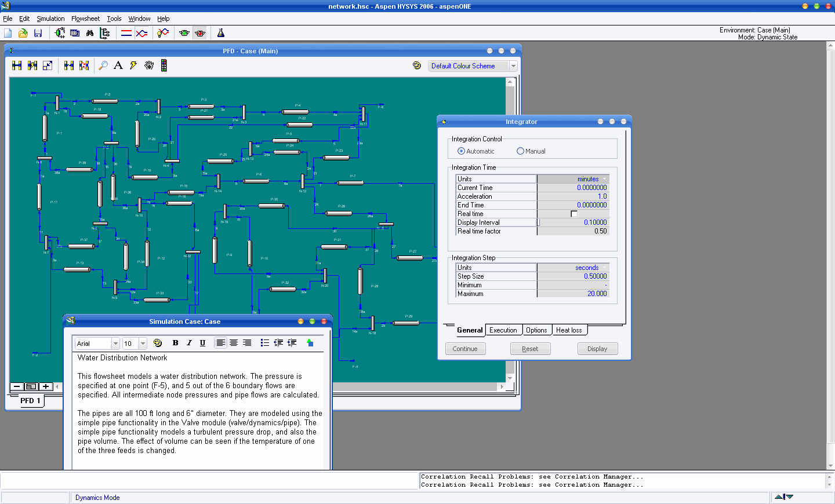
Task: Click the insert object icon in notes toolbar
Action: (310, 343)
